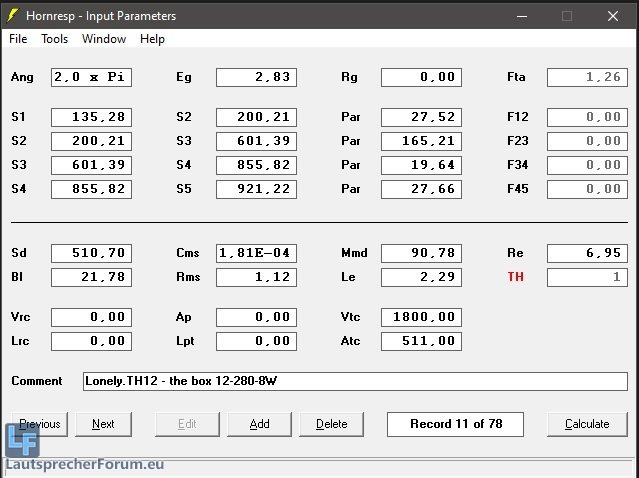Click the Eg input field
This screenshot has height=478, width=639.
(x=256, y=77)
